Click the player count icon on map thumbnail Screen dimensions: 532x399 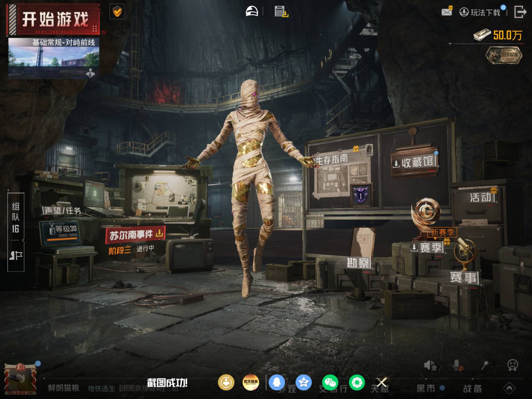click(91, 73)
